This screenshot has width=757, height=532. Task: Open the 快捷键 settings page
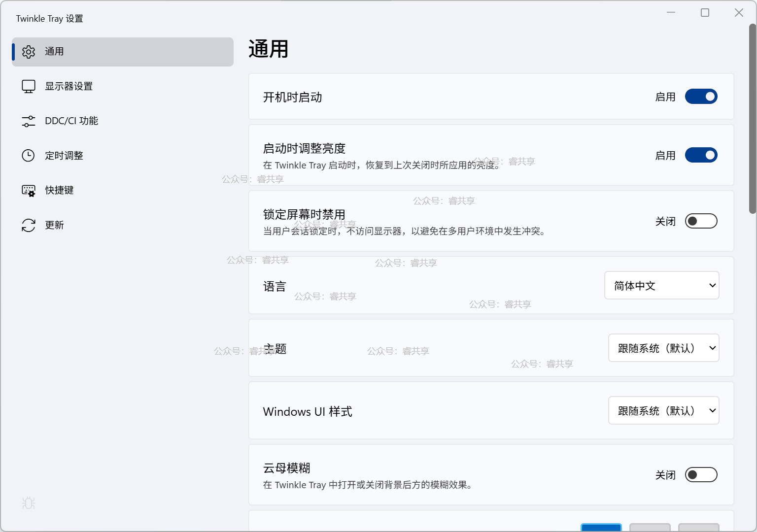[59, 191]
